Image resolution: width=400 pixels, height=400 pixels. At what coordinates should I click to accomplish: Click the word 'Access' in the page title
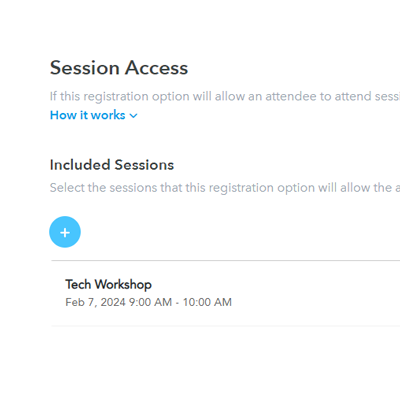(156, 68)
